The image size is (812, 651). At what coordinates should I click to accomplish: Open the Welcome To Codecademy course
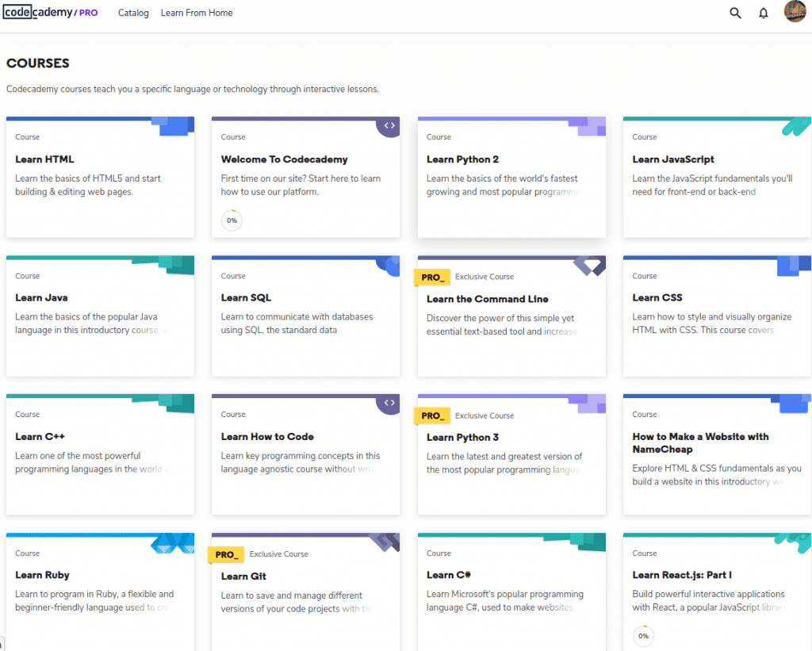coord(305,178)
